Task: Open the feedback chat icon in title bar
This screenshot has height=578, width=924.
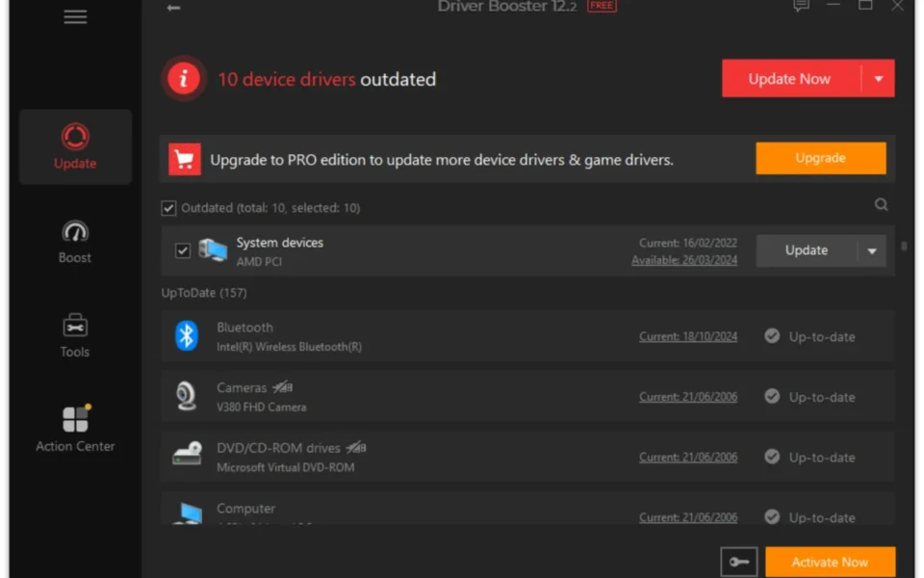Action: (800, 6)
